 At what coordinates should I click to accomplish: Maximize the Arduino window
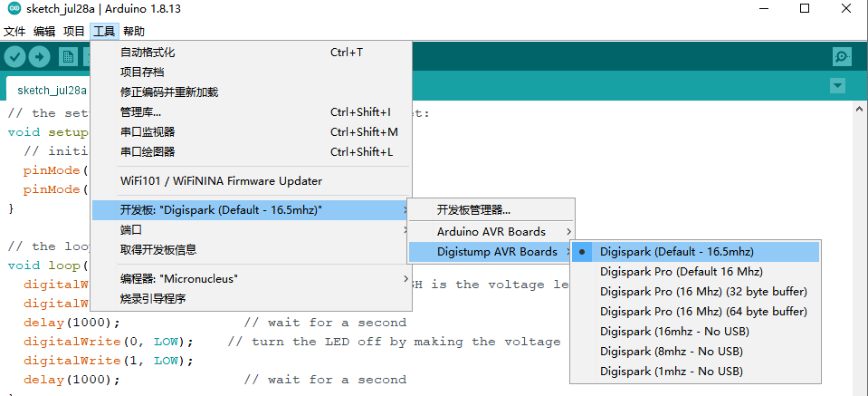(805, 9)
